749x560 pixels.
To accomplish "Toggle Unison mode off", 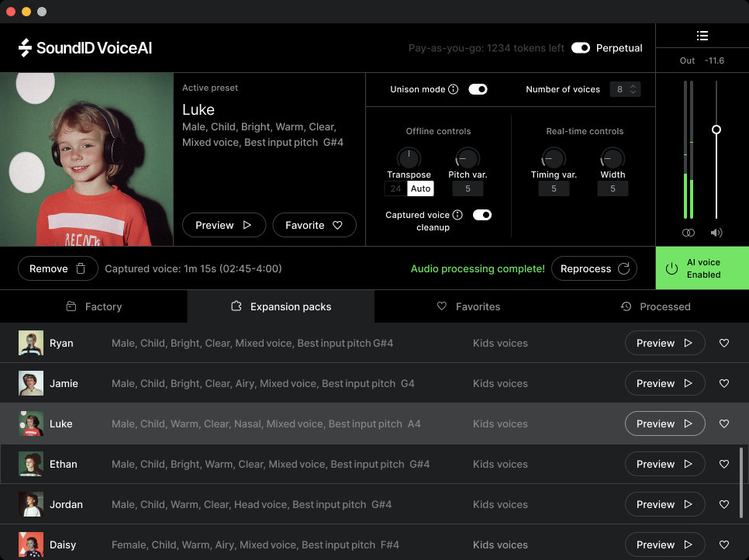I will coord(478,89).
